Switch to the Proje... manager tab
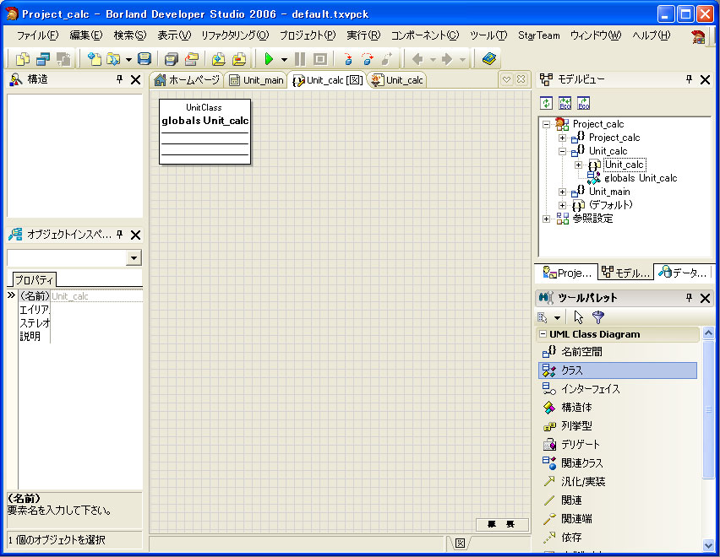The height and width of the screenshot is (557, 720). pyautogui.click(x=567, y=272)
